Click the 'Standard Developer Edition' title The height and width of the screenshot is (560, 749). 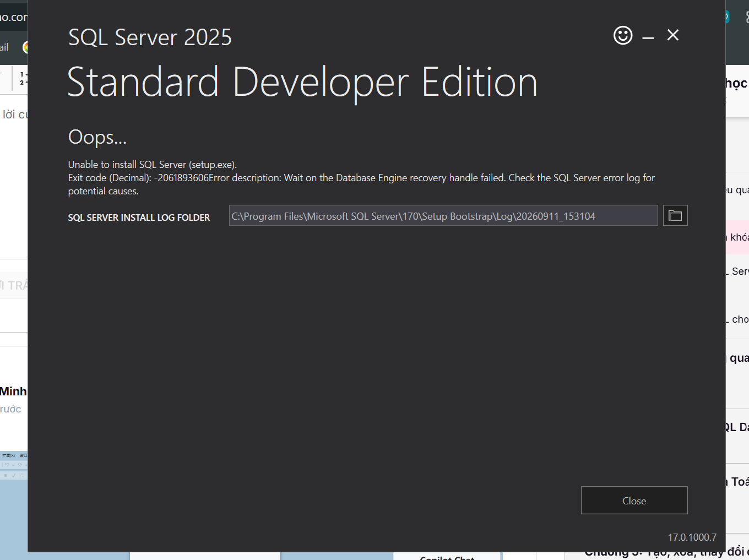click(302, 83)
